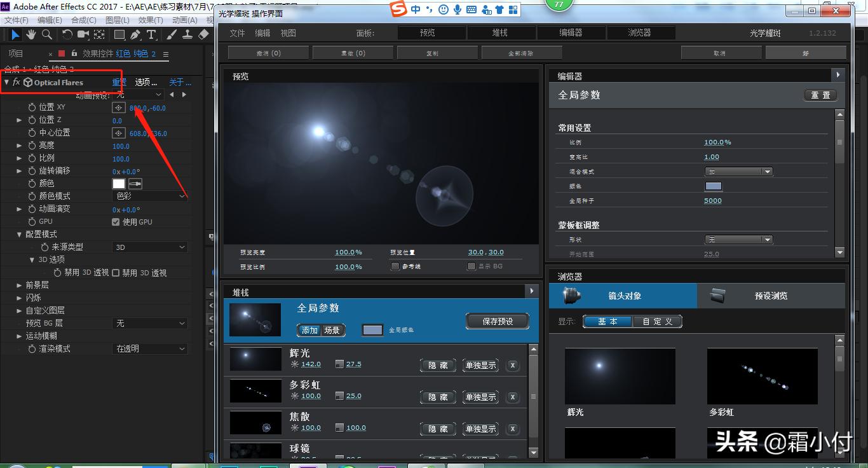The image size is (868, 468).
Task: Open the 混合模式 dropdown in the editor
Action: pos(739,171)
